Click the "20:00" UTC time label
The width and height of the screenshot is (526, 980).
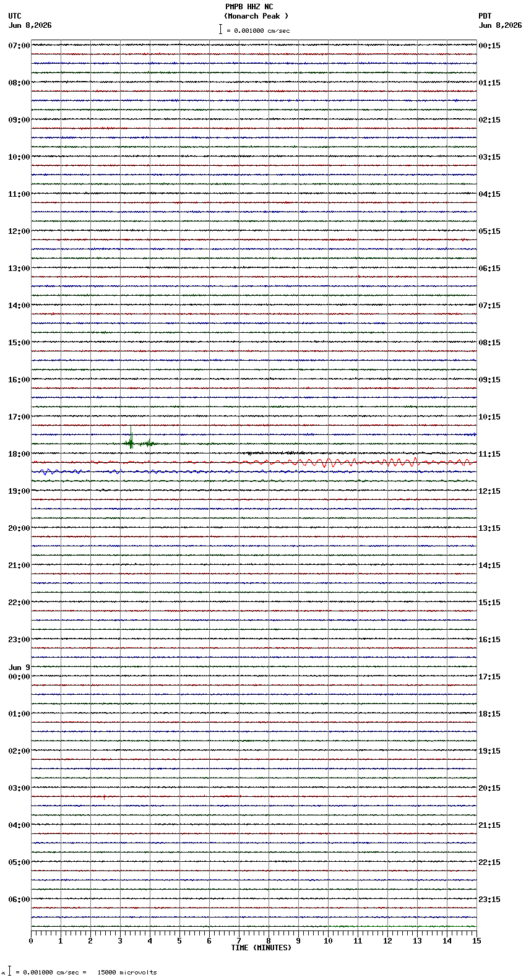(x=19, y=528)
